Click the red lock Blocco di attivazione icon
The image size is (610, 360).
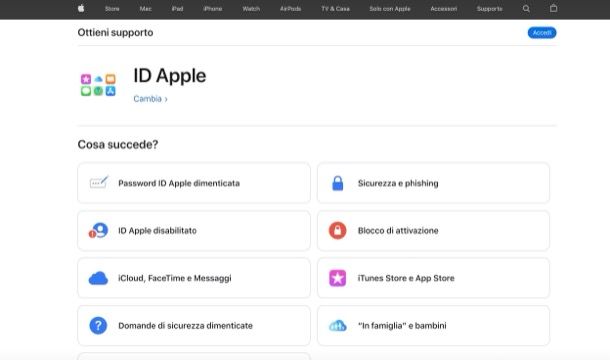(337, 230)
